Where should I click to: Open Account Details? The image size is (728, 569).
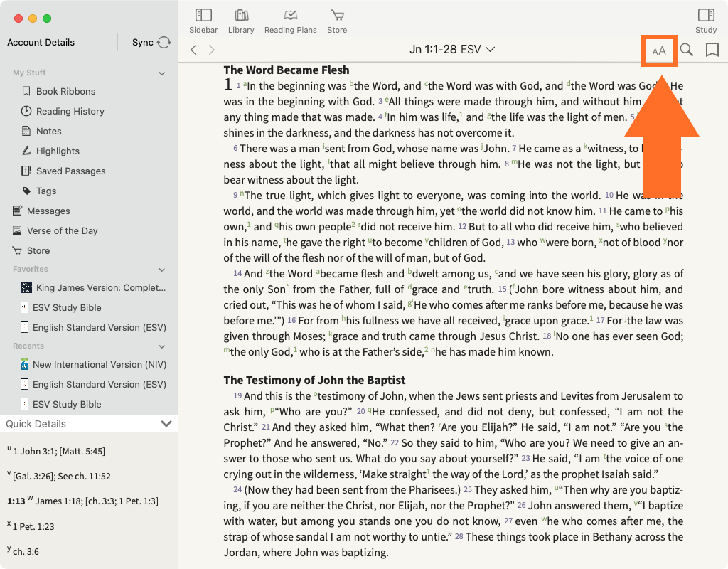pyautogui.click(x=41, y=43)
